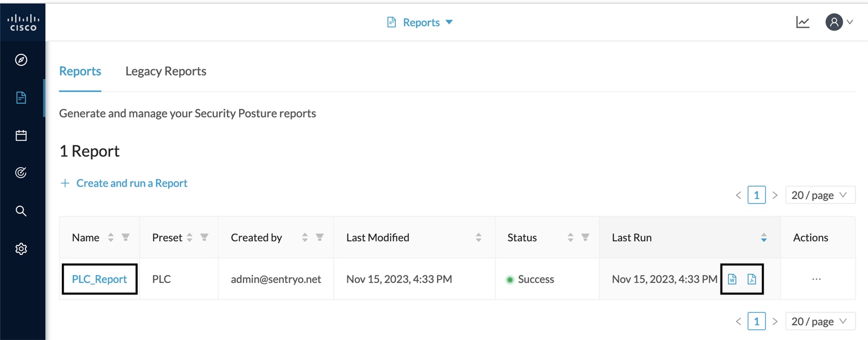Screen dimensions: 868x340
Task: Filter the Name column
Action: point(126,238)
